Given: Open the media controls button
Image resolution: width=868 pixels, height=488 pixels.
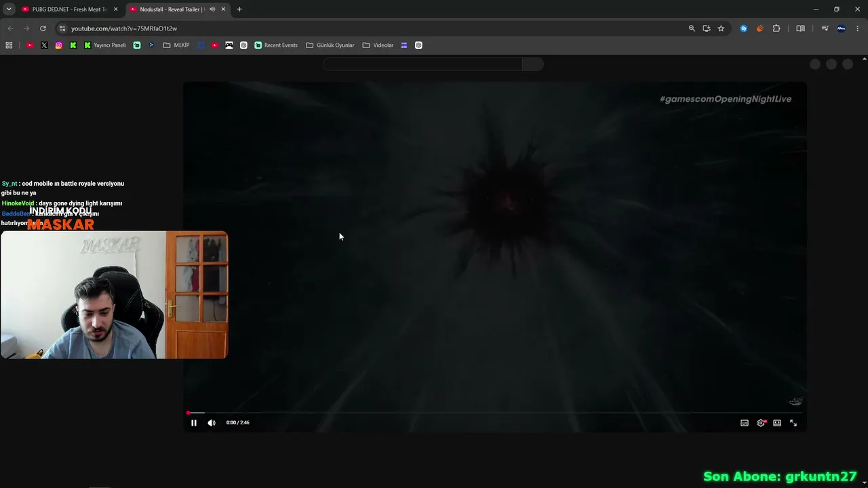Looking at the screenshot, I should point(825,28).
